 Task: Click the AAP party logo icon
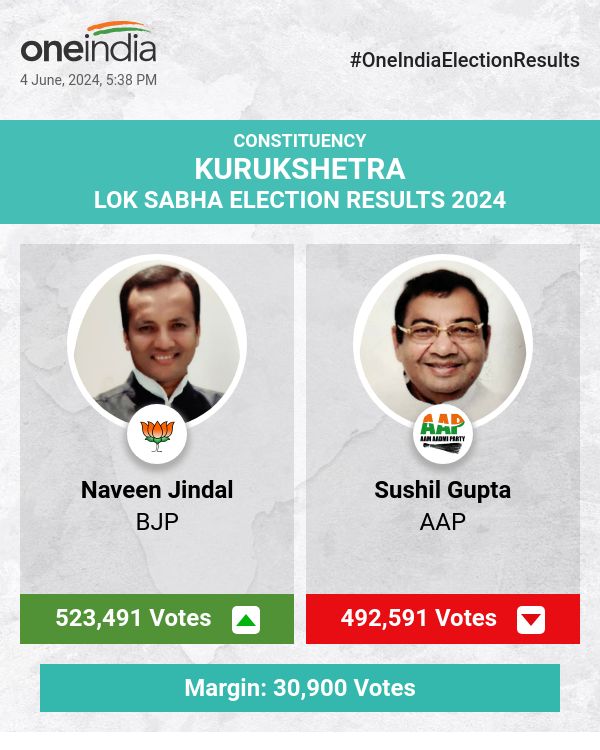coord(443,434)
